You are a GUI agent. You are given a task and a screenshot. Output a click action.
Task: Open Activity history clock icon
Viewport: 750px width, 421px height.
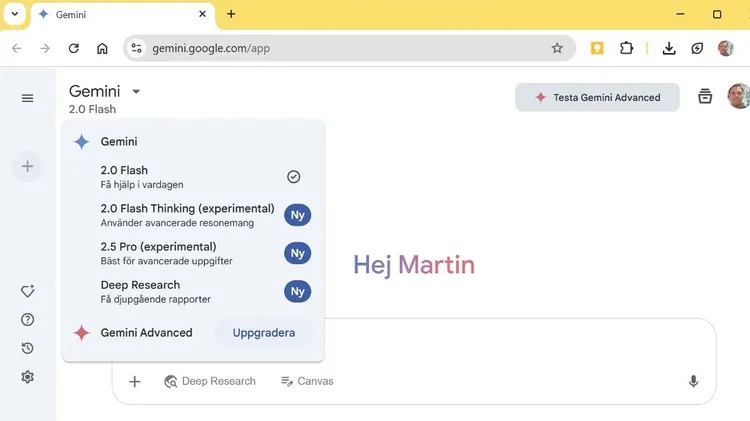[x=27, y=348]
